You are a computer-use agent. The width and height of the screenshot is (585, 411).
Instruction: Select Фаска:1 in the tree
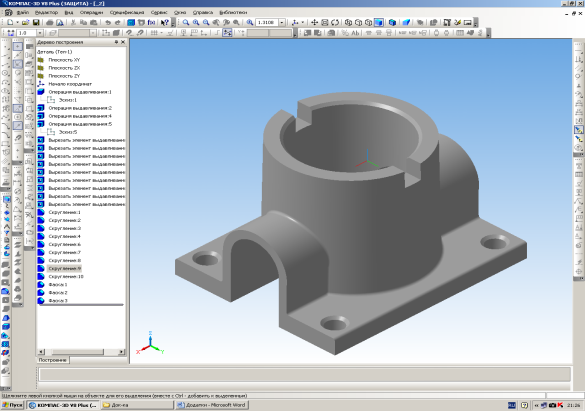pyautogui.click(x=58, y=285)
